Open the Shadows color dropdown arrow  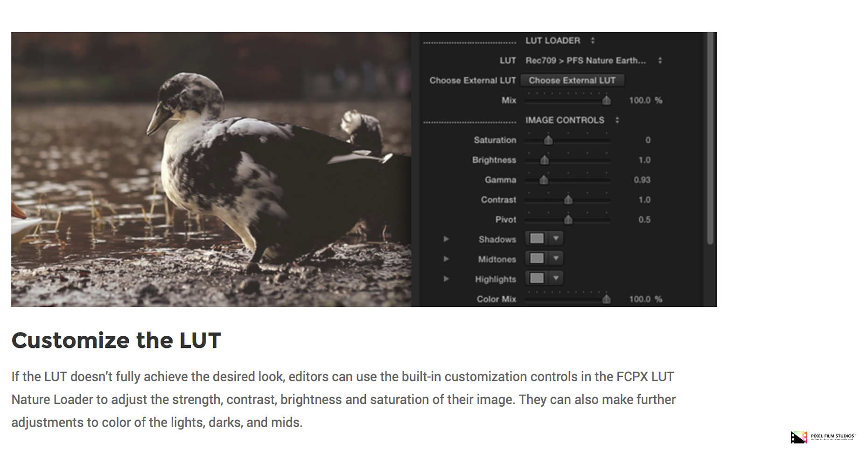pos(556,239)
